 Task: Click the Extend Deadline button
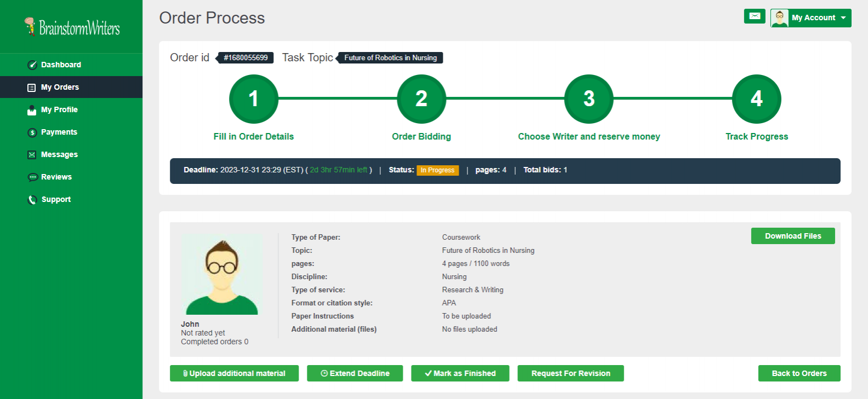(x=355, y=373)
